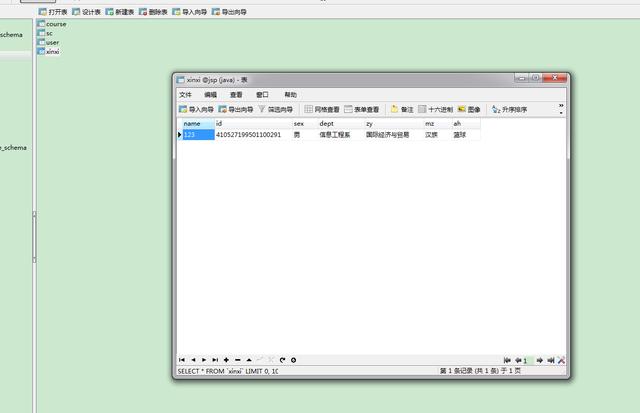The width and height of the screenshot is (640, 413).
Task: Go to last record button
Action: coord(215,360)
